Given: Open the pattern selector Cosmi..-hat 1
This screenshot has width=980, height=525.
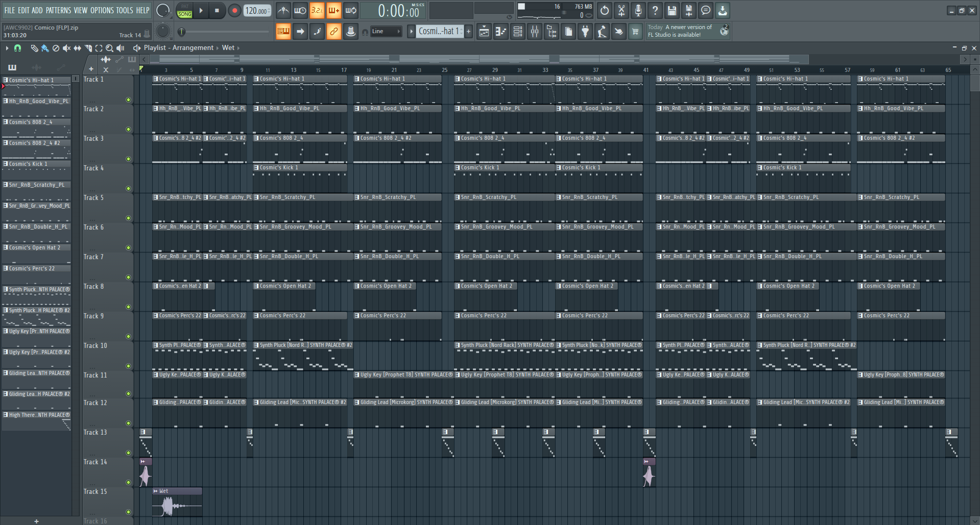Looking at the screenshot, I should (x=439, y=32).
